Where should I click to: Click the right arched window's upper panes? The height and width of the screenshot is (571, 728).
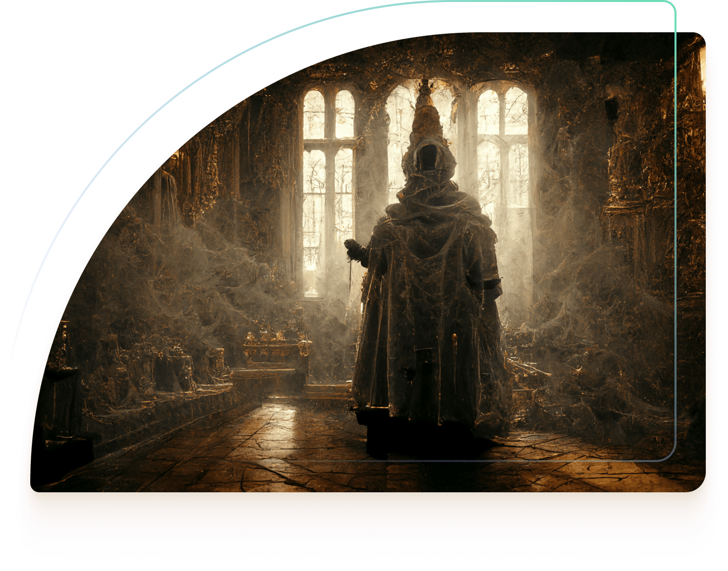[x=502, y=111]
